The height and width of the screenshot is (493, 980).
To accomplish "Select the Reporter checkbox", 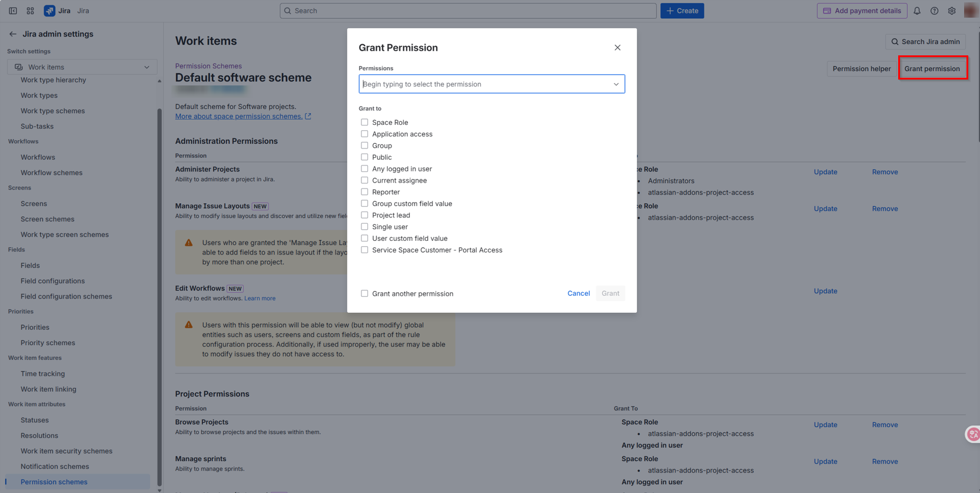I will pos(364,192).
